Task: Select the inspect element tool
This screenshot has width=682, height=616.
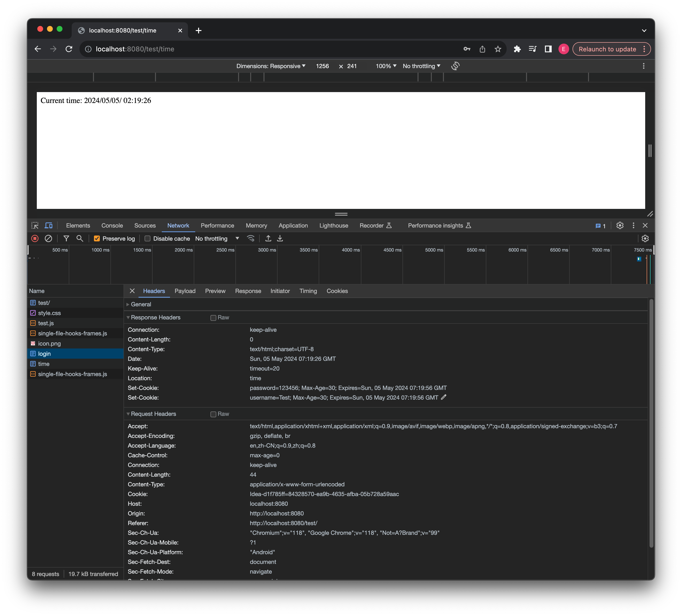Action: click(x=35, y=225)
